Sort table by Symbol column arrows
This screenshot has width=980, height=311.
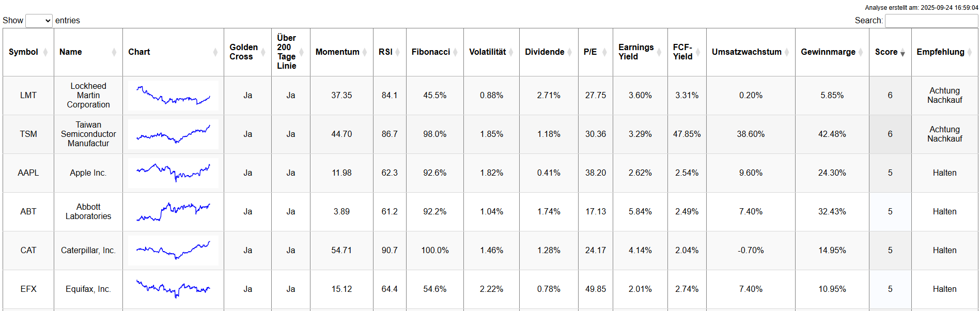click(x=45, y=52)
